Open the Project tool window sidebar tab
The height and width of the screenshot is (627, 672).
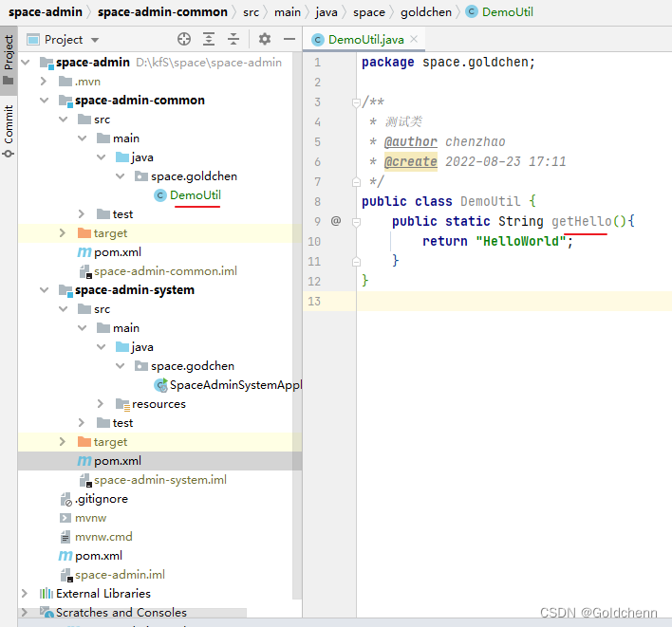9,60
